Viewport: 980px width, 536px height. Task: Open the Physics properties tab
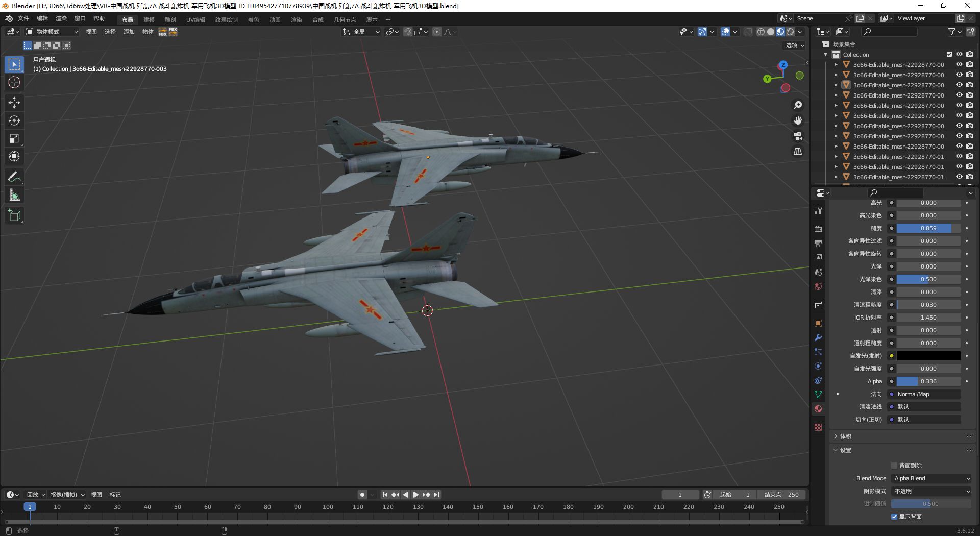(818, 366)
